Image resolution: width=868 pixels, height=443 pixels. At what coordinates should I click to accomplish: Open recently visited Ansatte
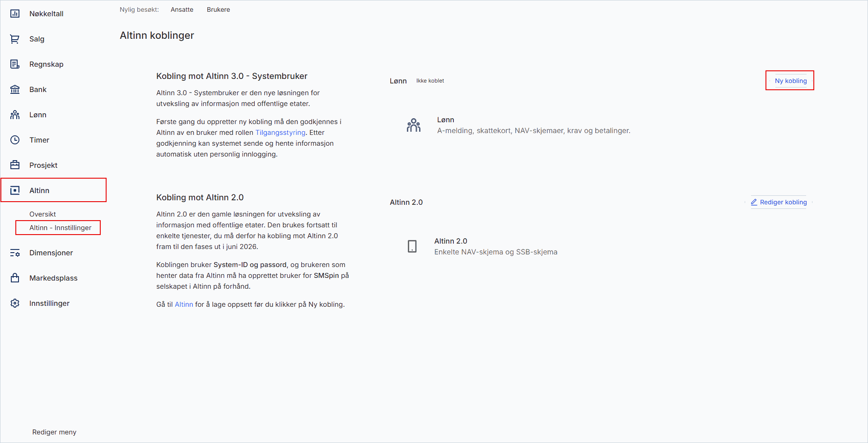click(182, 9)
